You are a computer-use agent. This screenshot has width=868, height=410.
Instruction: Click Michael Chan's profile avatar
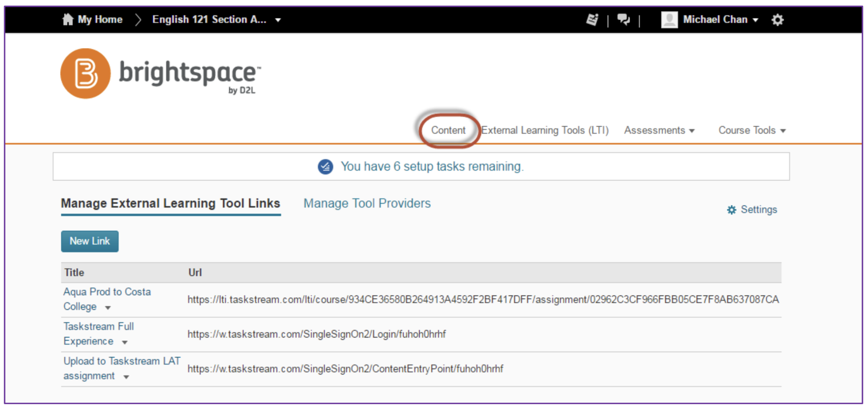[x=669, y=20]
